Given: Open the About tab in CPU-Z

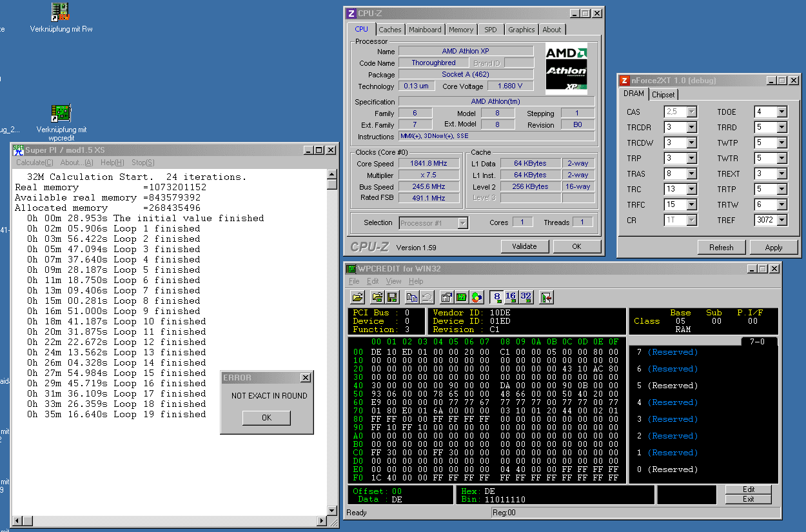Looking at the screenshot, I should 552,30.
